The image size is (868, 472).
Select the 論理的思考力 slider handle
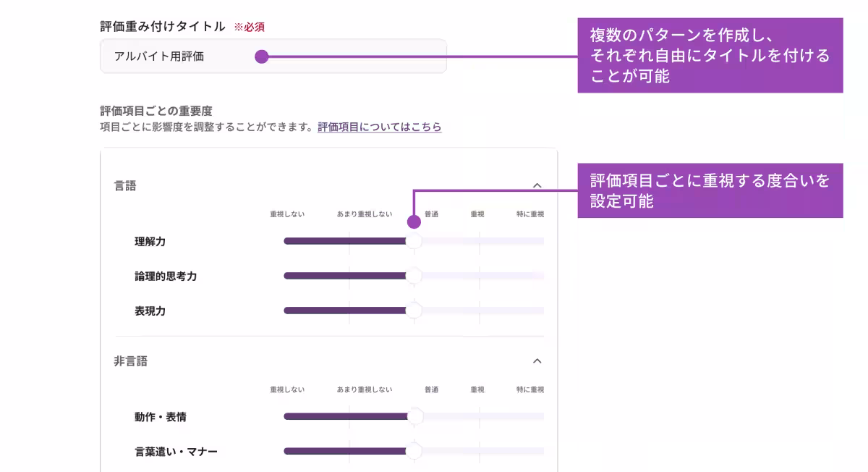click(413, 275)
